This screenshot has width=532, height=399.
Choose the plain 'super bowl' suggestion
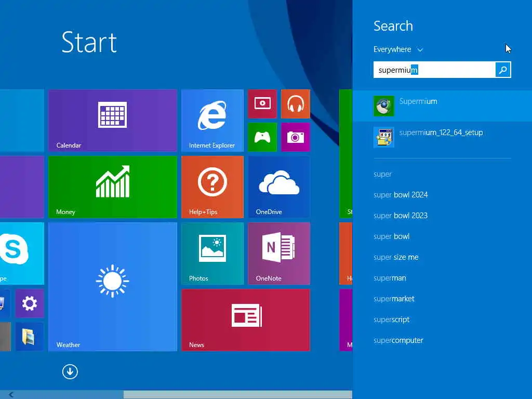(x=392, y=236)
